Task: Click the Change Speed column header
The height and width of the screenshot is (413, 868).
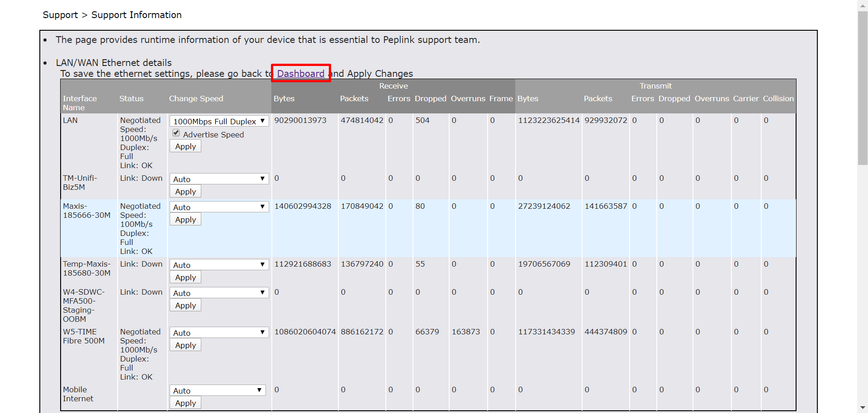Action: pyautogui.click(x=196, y=99)
